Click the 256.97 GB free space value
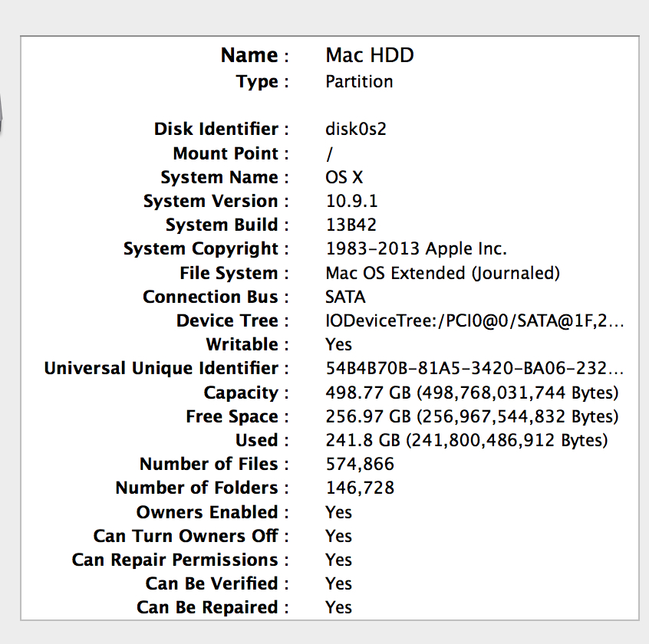This screenshot has height=644, width=649. coord(472,416)
